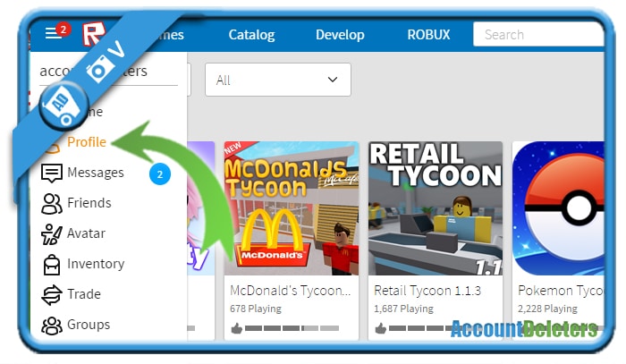
Task: Click the Messages envelope icon in sidebar
Action: 52,174
